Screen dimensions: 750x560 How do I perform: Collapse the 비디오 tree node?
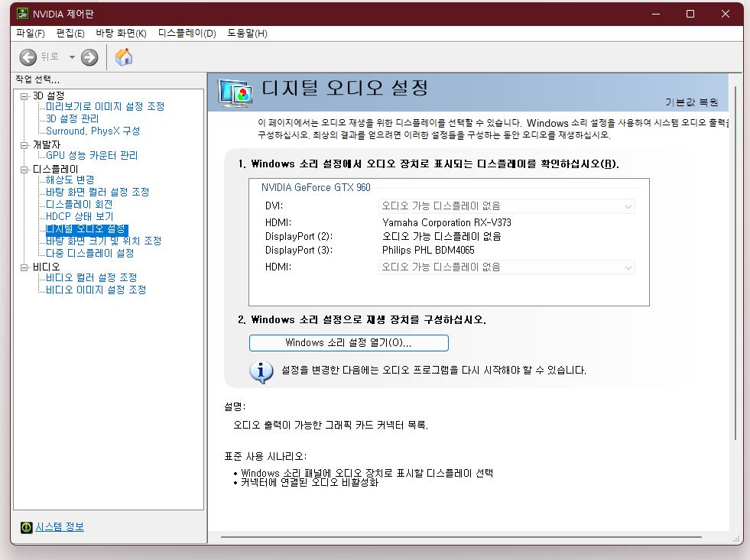24,267
